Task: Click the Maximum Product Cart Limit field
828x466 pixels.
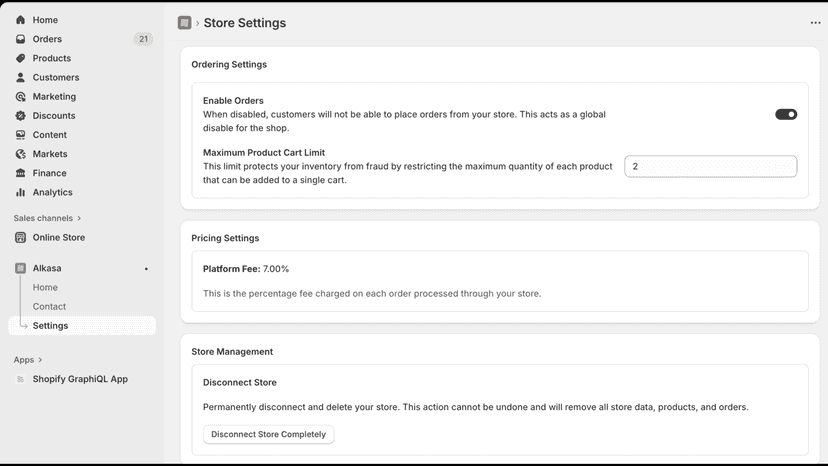Action: pos(710,166)
